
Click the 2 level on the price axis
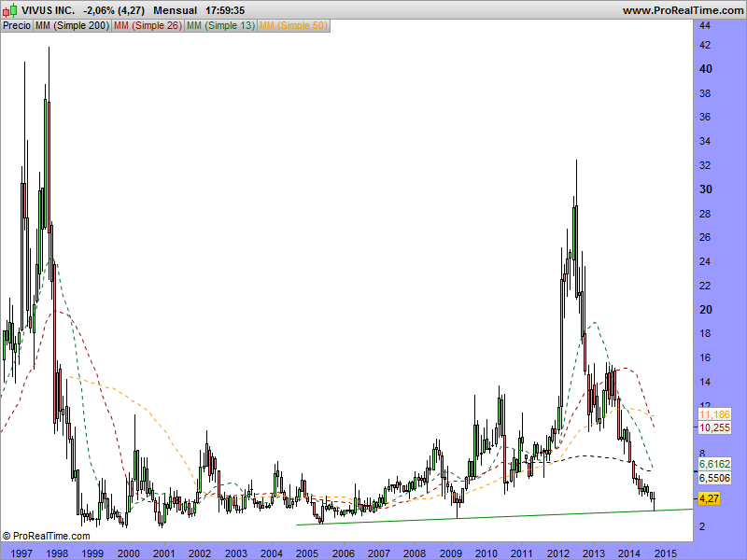pyautogui.click(x=702, y=526)
